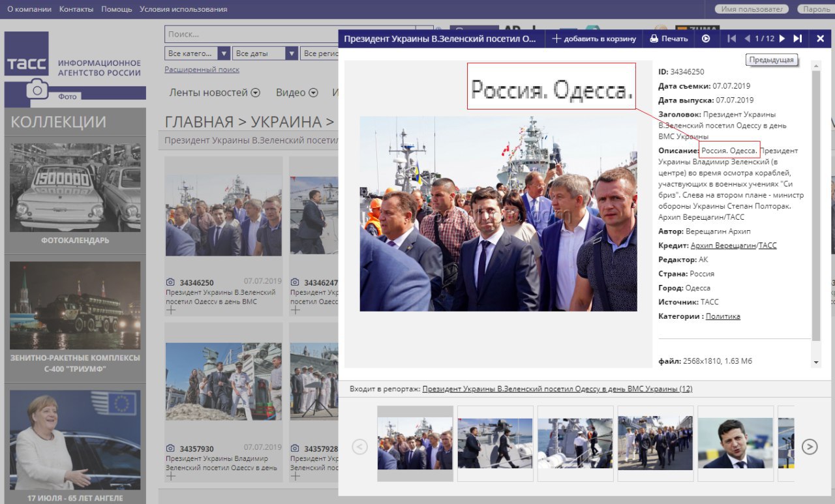Click the ФОТОКАЛЕНДАРЬ collection caption
The width and height of the screenshot is (835, 504).
(x=75, y=240)
